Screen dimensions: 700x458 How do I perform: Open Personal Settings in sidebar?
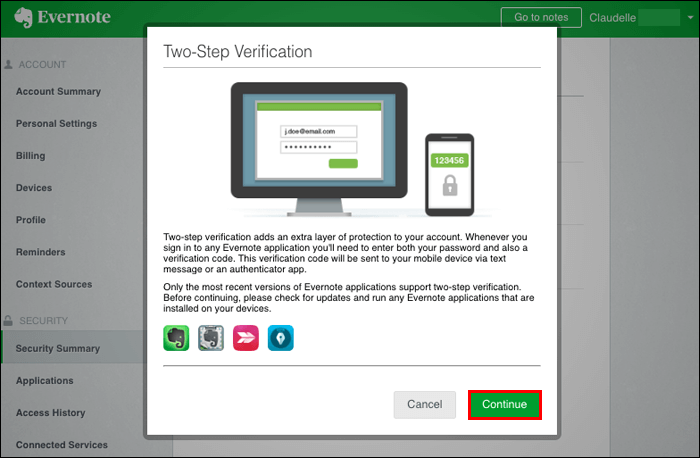coord(57,124)
